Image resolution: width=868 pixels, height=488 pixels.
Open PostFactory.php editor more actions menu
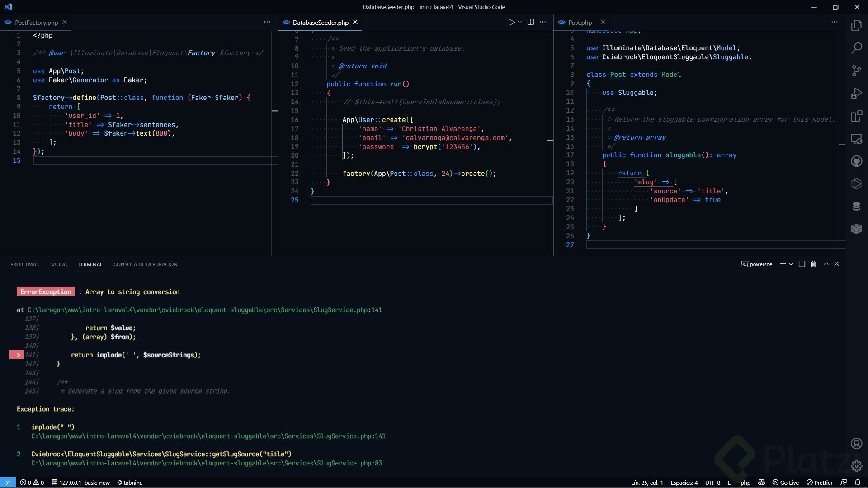[267, 22]
